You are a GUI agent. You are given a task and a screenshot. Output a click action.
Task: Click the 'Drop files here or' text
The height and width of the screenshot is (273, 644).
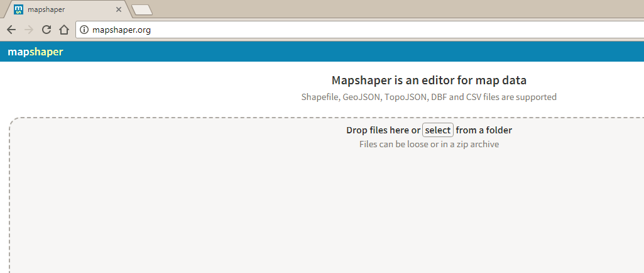(383, 130)
